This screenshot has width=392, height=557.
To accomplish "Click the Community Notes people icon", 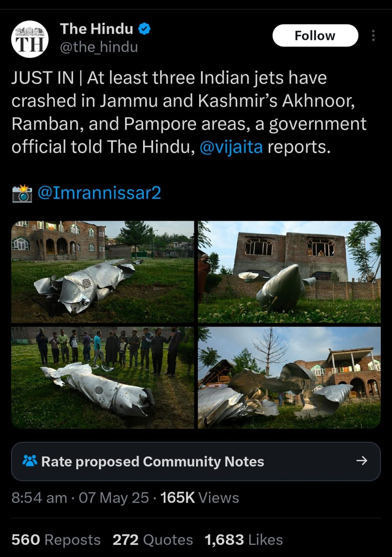I will 30,461.
